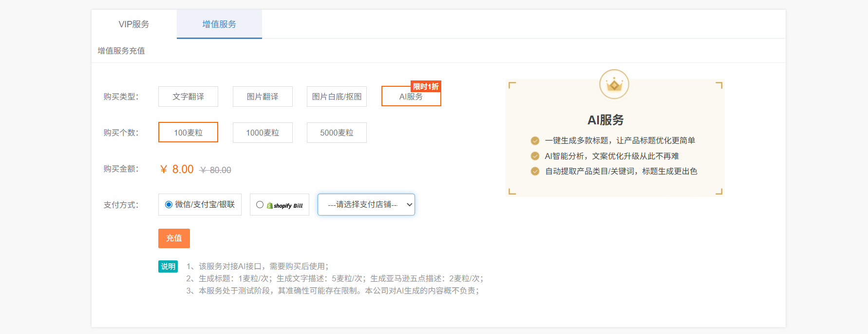This screenshot has height=334, width=868.
Task: Select the 微信/支付宝/银联 payment radio
Action: [x=169, y=205]
